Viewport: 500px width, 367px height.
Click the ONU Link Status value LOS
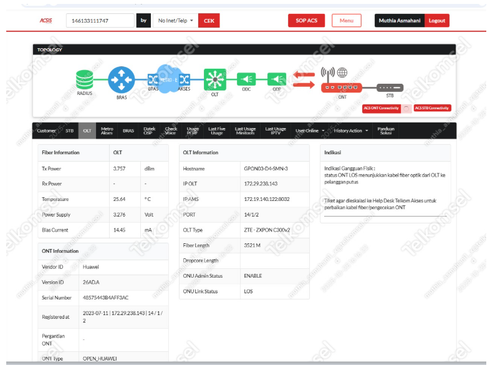[248, 291]
